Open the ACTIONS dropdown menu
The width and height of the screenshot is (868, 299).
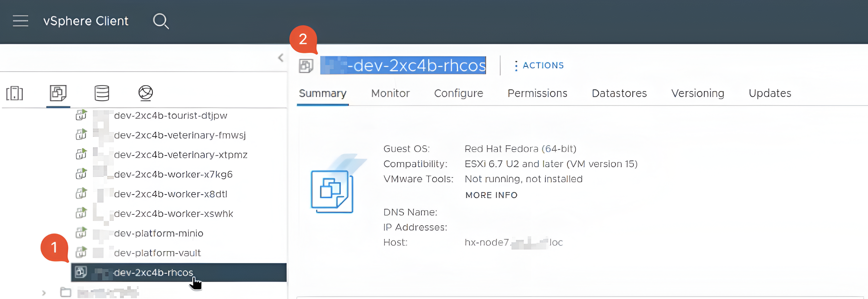[539, 66]
